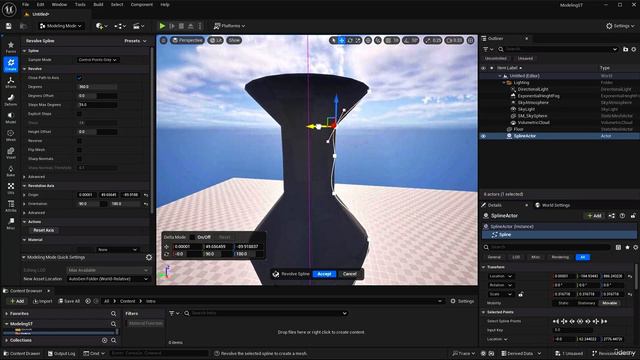This screenshot has width=640, height=360.
Task: Open the Build menu
Action: (x=98, y=4)
